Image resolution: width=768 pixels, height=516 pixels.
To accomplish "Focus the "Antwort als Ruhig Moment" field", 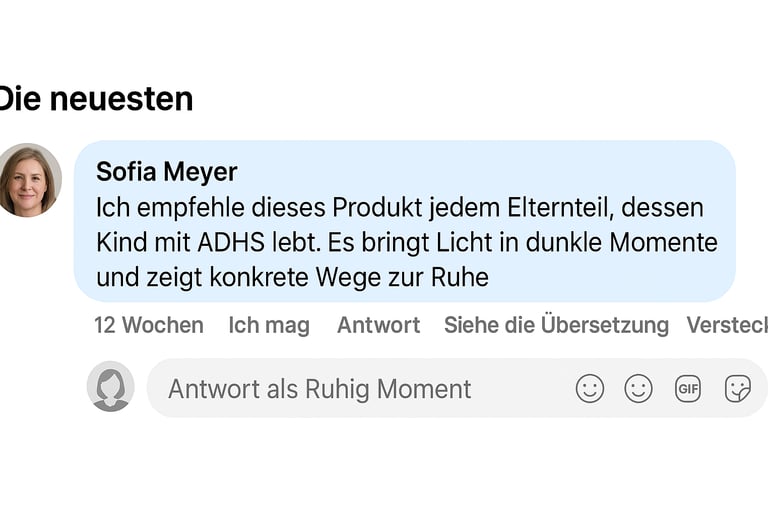I will point(320,388).
